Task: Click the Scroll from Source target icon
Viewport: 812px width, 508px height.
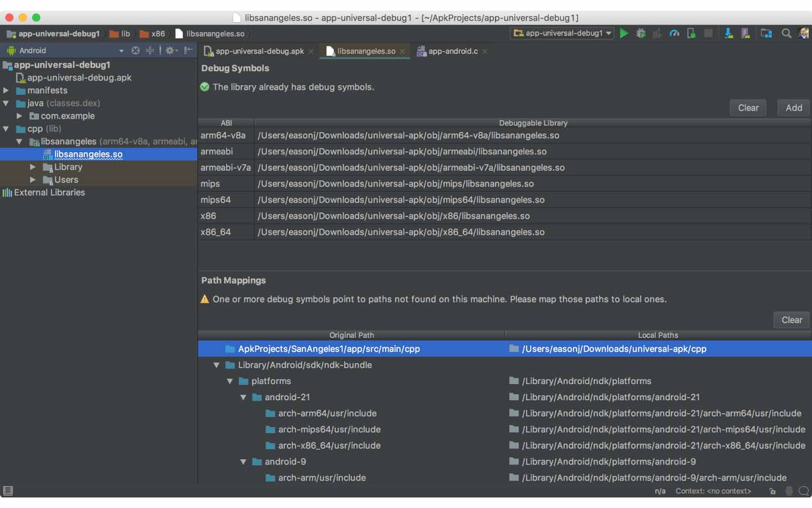Action: [x=136, y=50]
